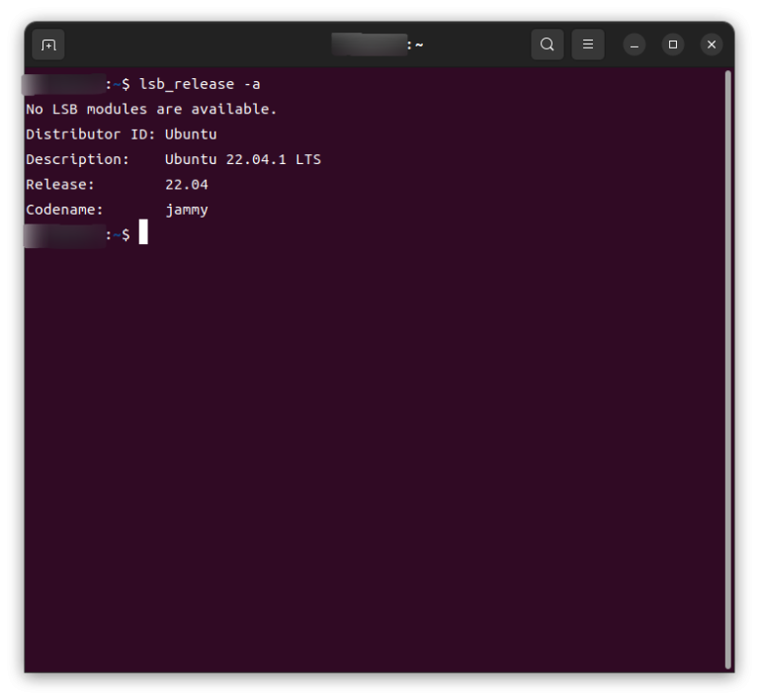The image size is (759, 700).
Task: Click the 'lsb_release -a' command text
Action: pos(200,84)
